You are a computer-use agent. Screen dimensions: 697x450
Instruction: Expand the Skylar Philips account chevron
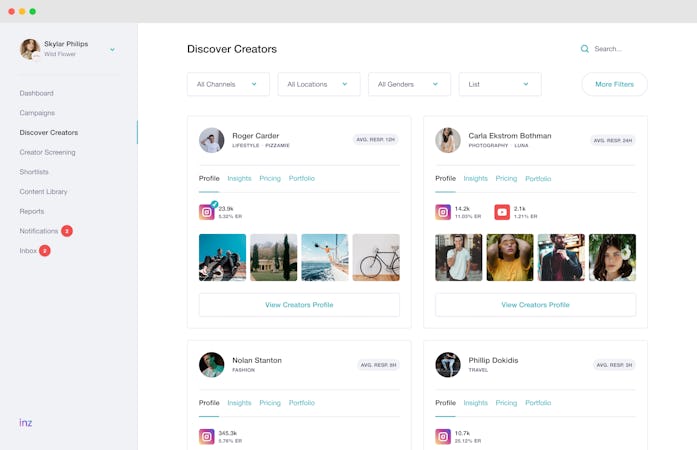click(x=112, y=49)
